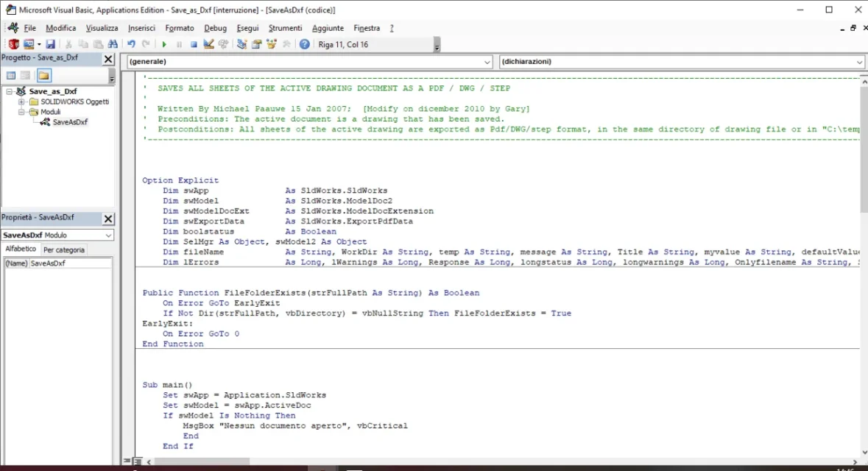Open the Visualizza menu
The width and height of the screenshot is (868, 471).
(x=102, y=28)
